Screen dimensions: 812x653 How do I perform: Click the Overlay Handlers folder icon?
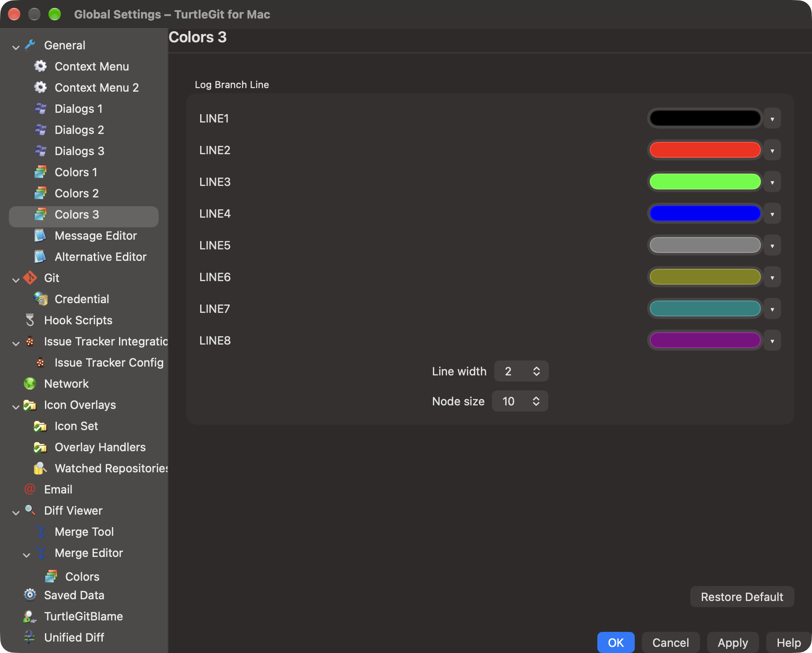(x=41, y=447)
